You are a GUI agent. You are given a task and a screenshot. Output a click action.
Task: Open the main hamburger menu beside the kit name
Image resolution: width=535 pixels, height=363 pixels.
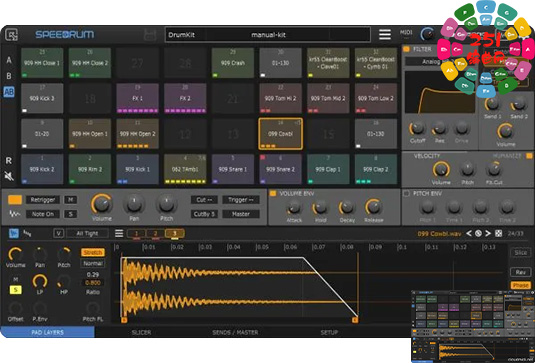(x=385, y=34)
